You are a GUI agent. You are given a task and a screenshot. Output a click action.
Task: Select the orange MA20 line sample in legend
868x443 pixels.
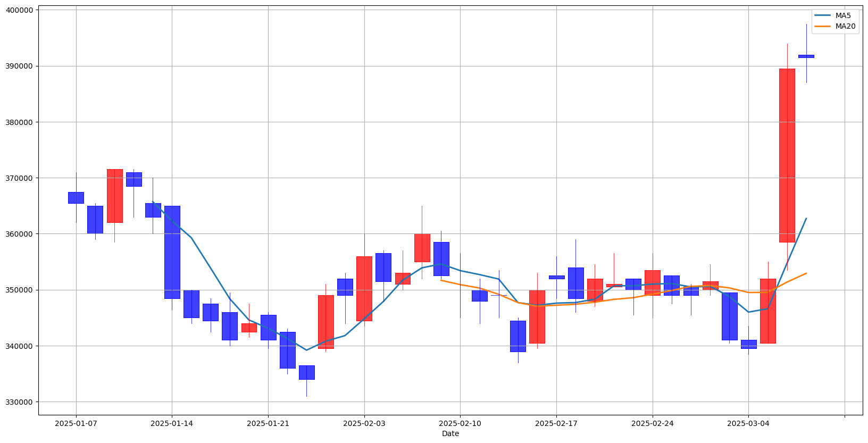(822, 26)
